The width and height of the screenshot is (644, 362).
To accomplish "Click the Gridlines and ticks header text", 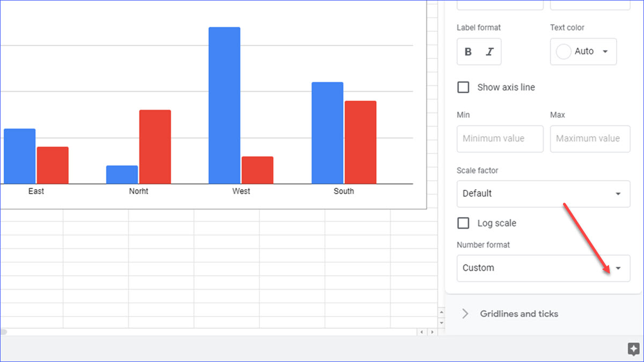I will (518, 314).
